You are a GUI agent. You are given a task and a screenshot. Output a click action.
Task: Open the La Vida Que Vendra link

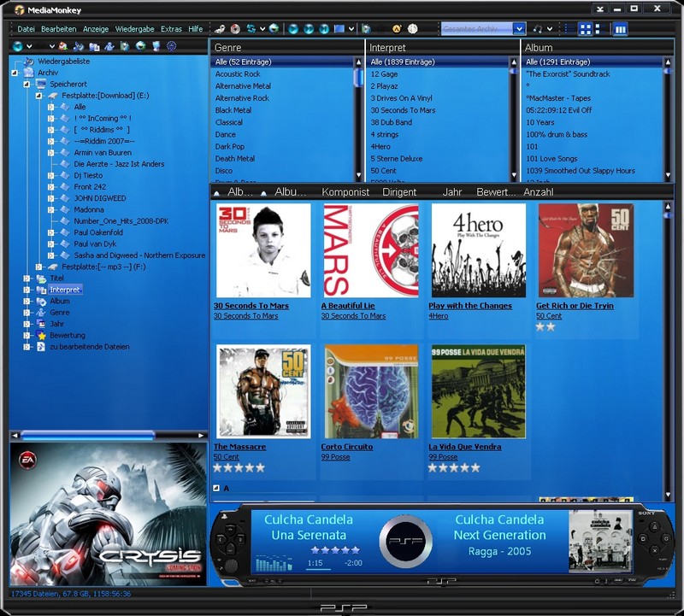tap(464, 447)
